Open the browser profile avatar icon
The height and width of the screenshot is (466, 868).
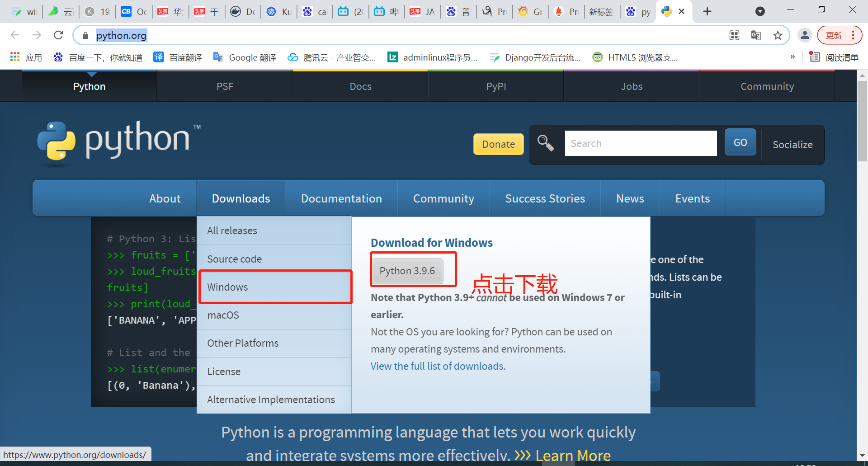(805, 35)
